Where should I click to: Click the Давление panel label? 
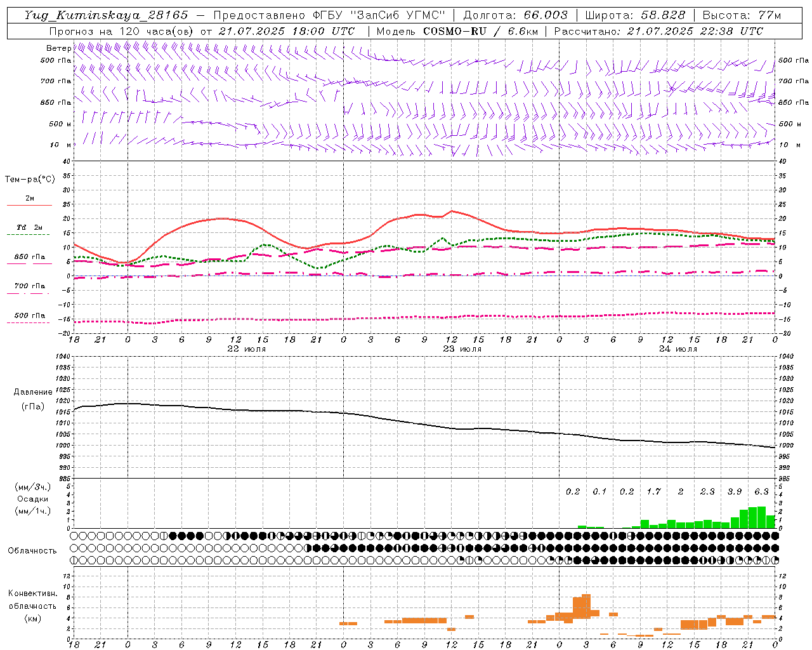(33, 392)
